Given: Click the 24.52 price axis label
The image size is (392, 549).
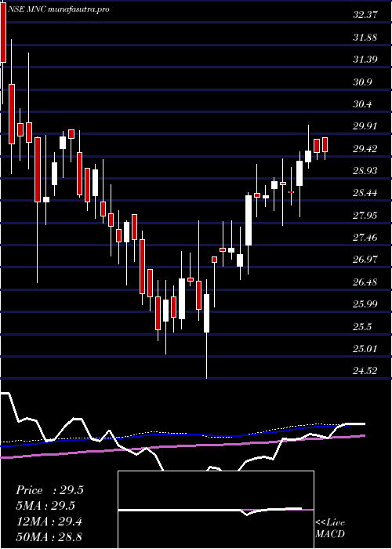Looking at the screenshot, I should click(365, 370).
